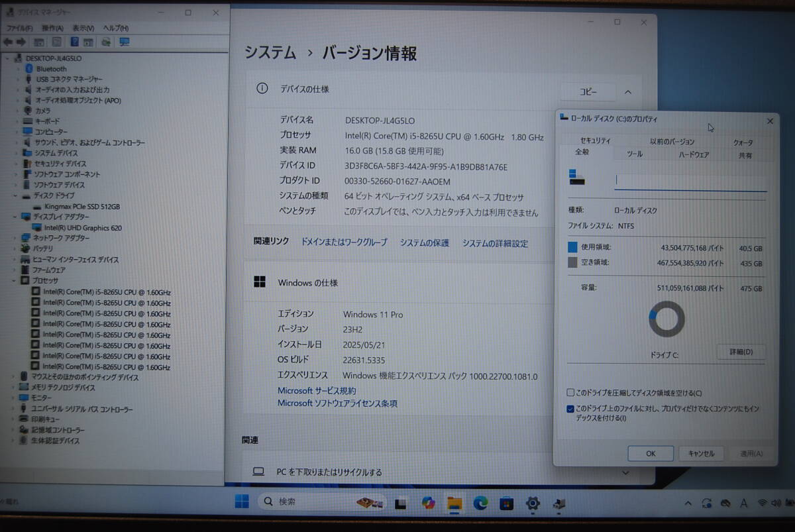This screenshot has width=795, height=532.
Task: Click キャンセル in the properties dialog
Action: (701, 454)
